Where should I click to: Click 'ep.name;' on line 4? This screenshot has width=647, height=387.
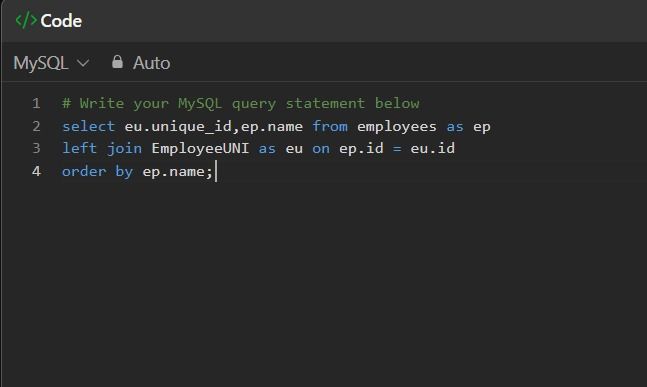[x=177, y=172]
